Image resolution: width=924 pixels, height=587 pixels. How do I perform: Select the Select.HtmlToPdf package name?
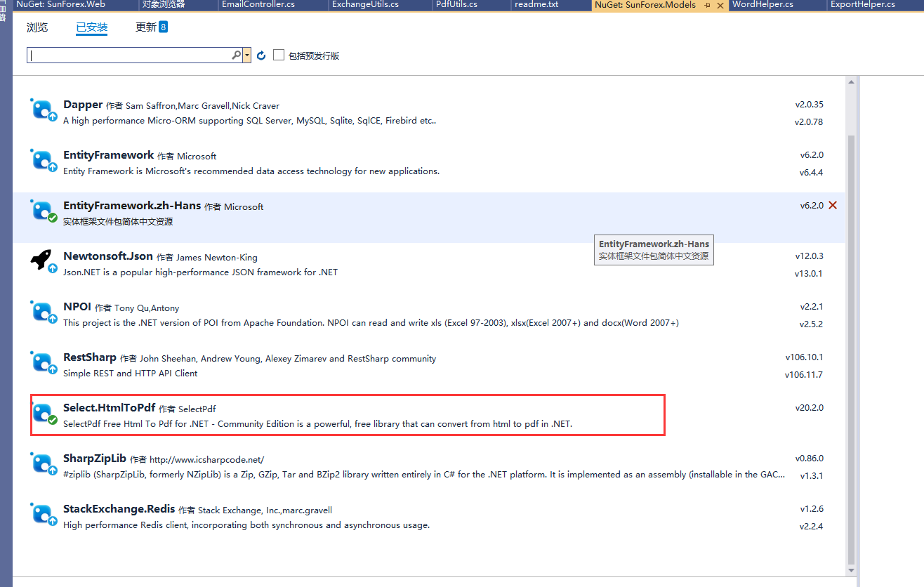pos(109,408)
